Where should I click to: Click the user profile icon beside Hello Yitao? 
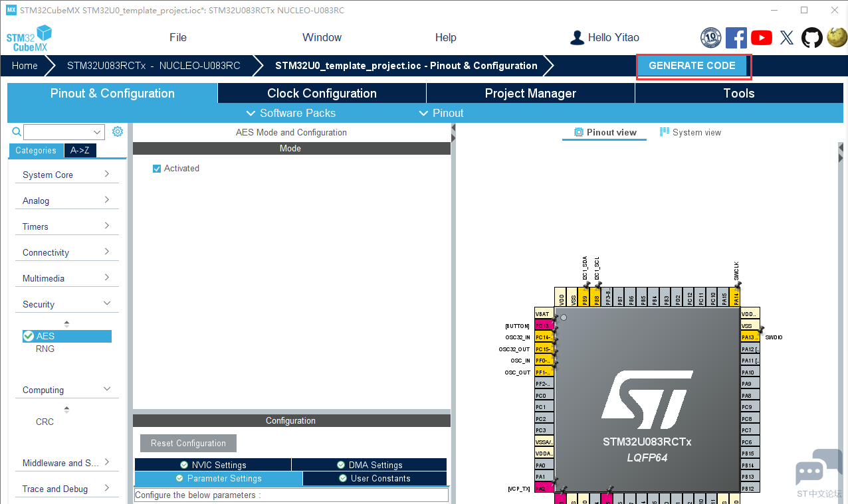(578, 38)
